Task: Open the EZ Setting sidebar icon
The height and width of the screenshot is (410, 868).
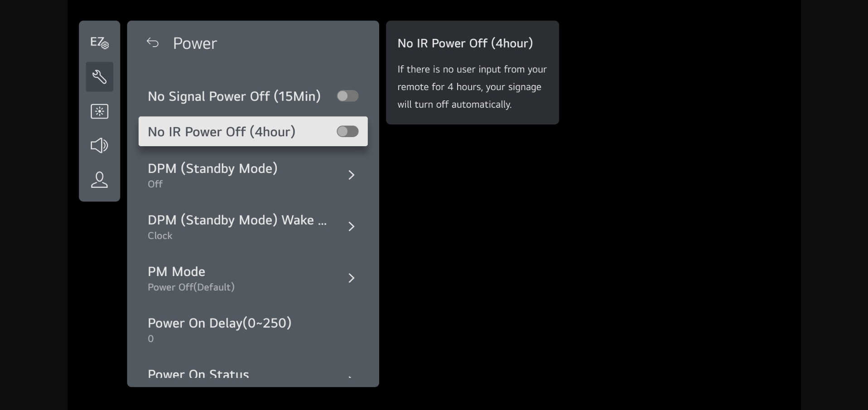Action: (x=99, y=43)
